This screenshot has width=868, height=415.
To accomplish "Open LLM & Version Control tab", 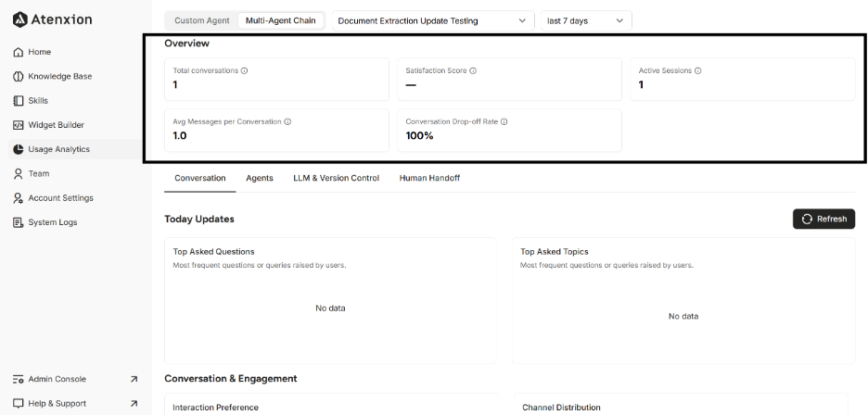I will [336, 178].
